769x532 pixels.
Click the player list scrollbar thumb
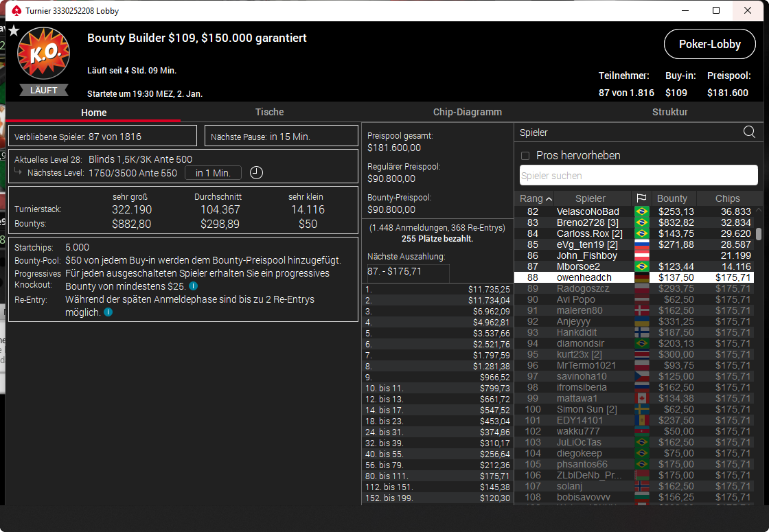point(759,233)
